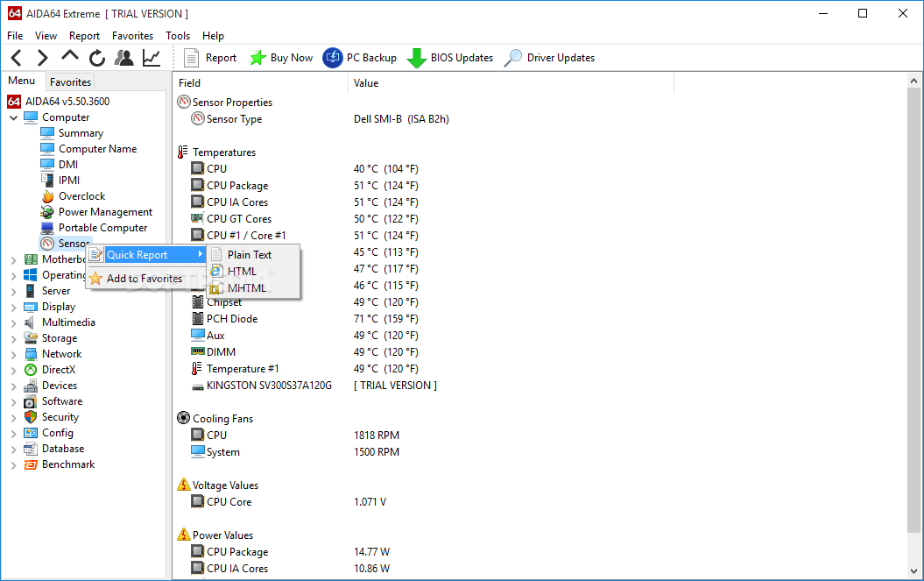Viewport: 924px width, 581px height.
Task: Click BIOS Updates green arrow button
Action: pyautogui.click(x=450, y=58)
